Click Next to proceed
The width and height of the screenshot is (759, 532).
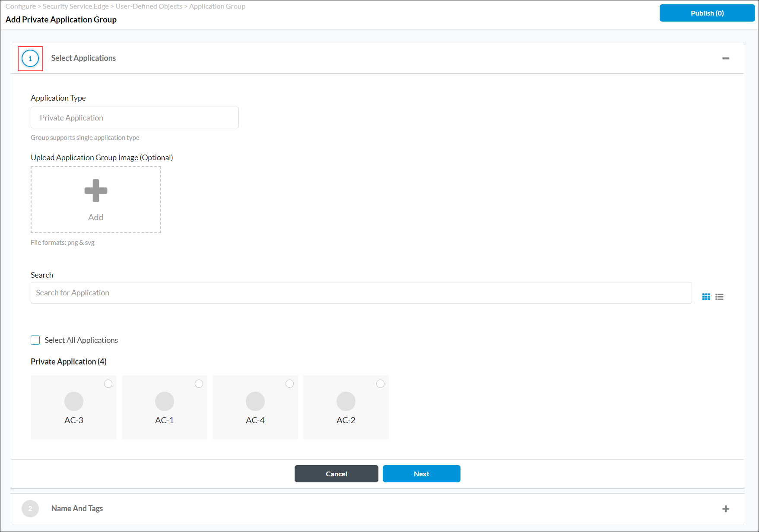[421, 474]
